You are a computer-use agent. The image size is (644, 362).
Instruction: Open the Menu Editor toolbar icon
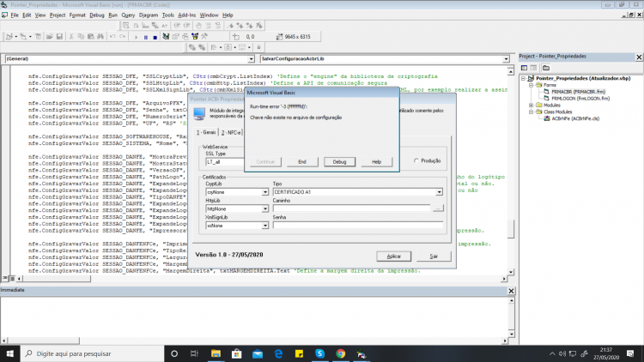coord(38,37)
